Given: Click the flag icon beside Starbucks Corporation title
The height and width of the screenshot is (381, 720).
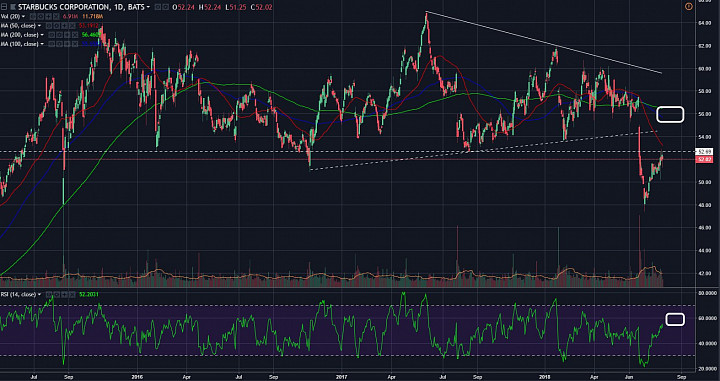Looking at the screenshot, I should [13, 7].
